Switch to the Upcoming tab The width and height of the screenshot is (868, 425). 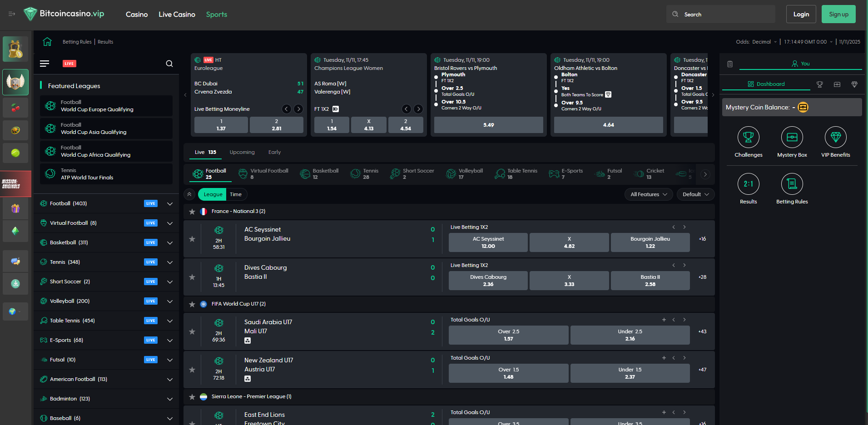click(242, 152)
